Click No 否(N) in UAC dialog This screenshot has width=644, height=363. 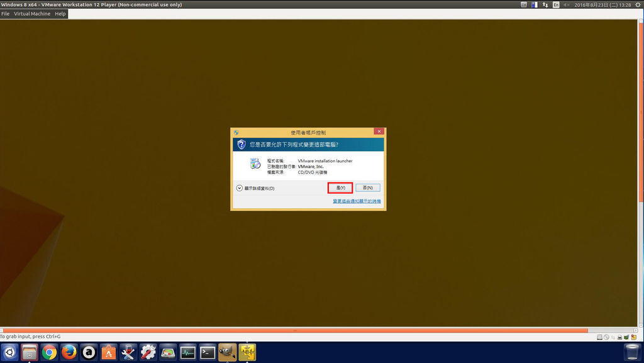pyautogui.click(x=367, y=187)
